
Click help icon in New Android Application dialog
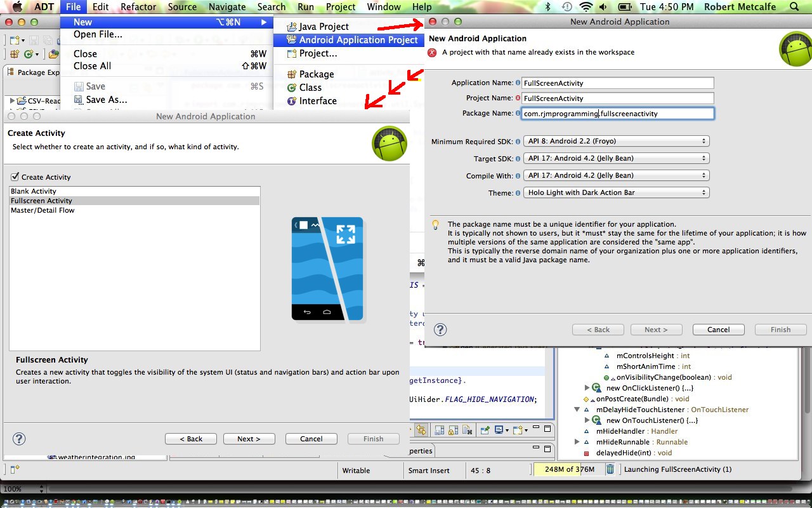440,330
